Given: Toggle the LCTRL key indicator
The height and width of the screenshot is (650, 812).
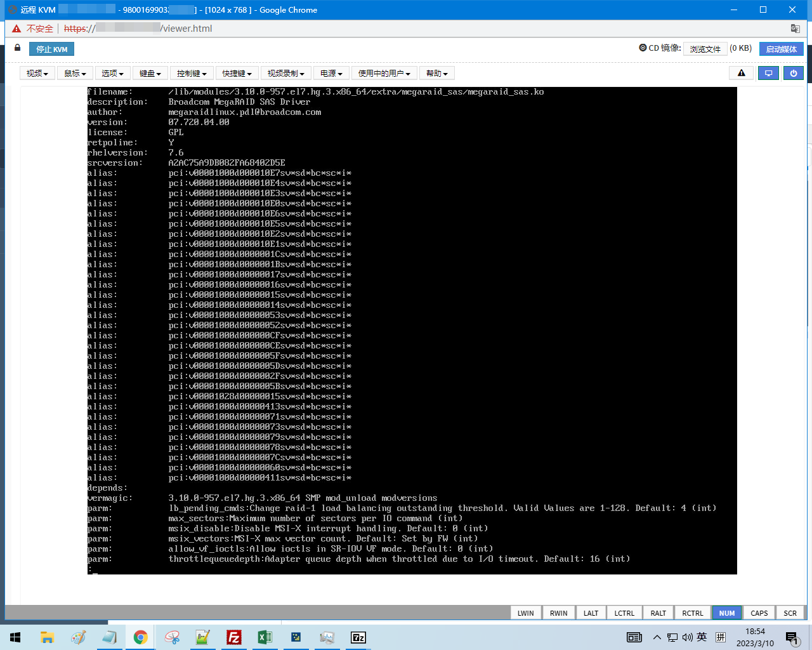Looking at the screenshot, I should click(x=624, y=613).
